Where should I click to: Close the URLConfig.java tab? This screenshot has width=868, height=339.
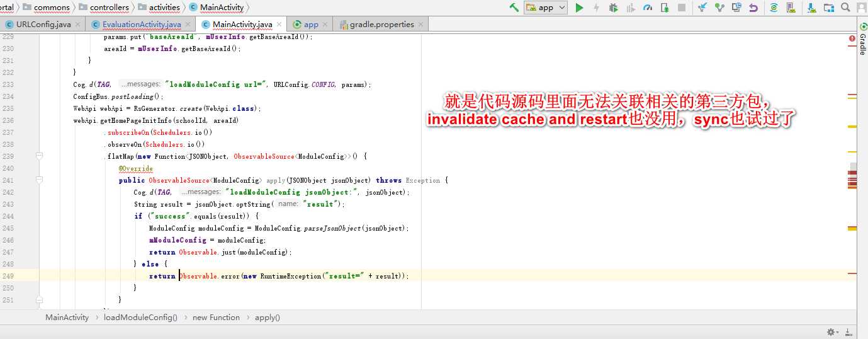(77, 25)
